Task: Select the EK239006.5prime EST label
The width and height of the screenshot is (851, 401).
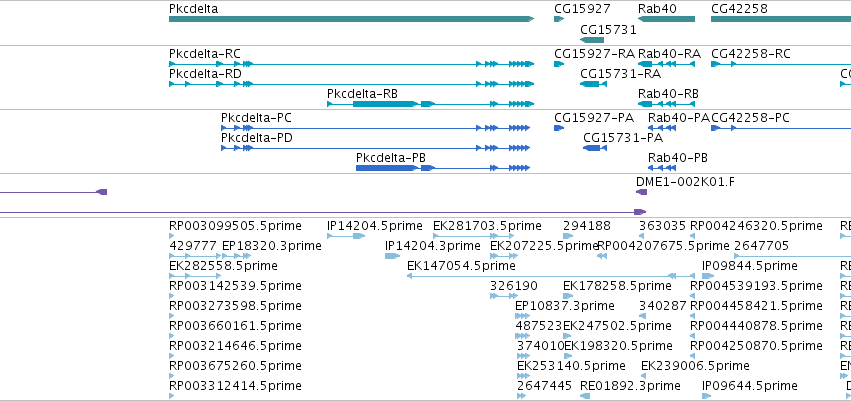Action: [x=695, y=366]
